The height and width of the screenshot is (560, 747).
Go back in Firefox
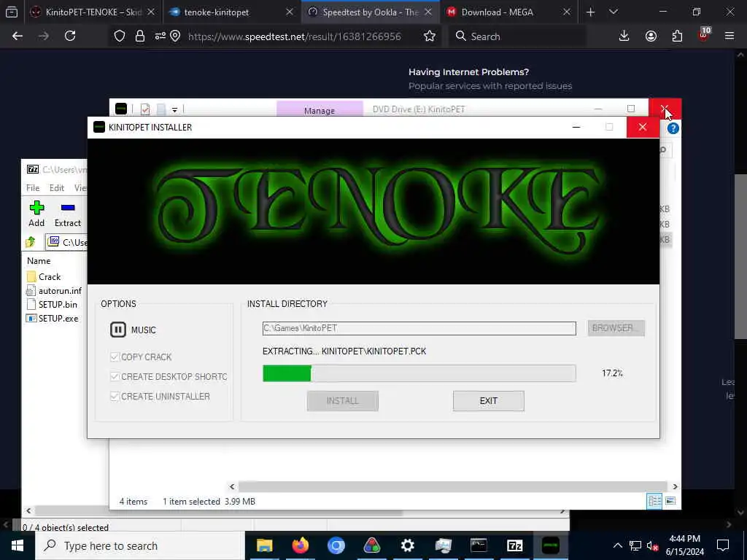(x=18, y=36)
